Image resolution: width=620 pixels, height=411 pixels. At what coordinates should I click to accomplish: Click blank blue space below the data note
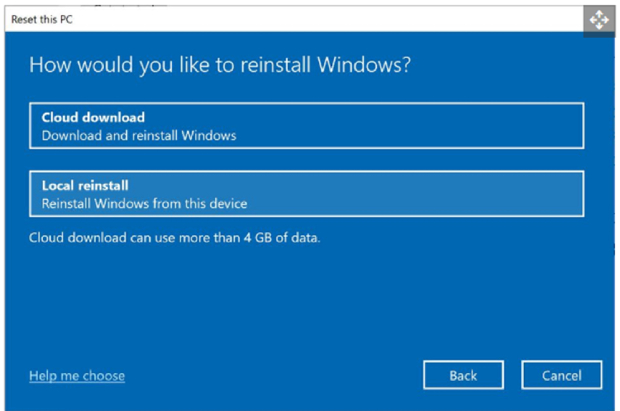click(x=300, y=300)
